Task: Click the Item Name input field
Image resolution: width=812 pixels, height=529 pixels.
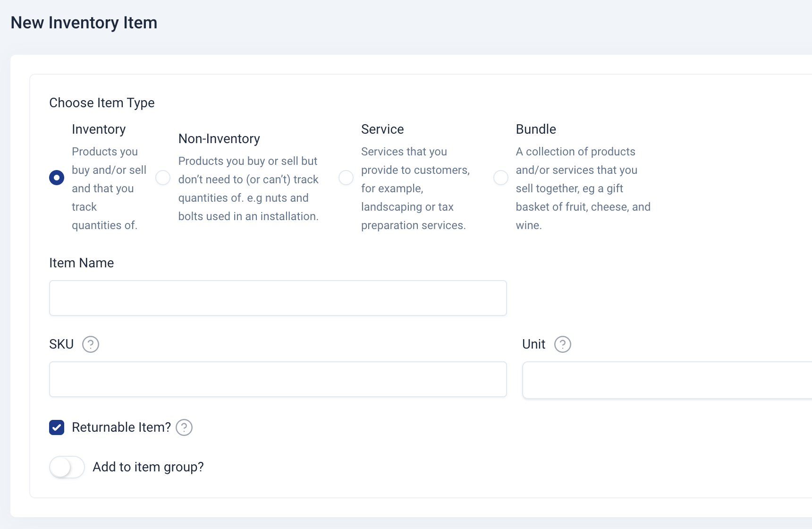Action: [x=278, y=298]
